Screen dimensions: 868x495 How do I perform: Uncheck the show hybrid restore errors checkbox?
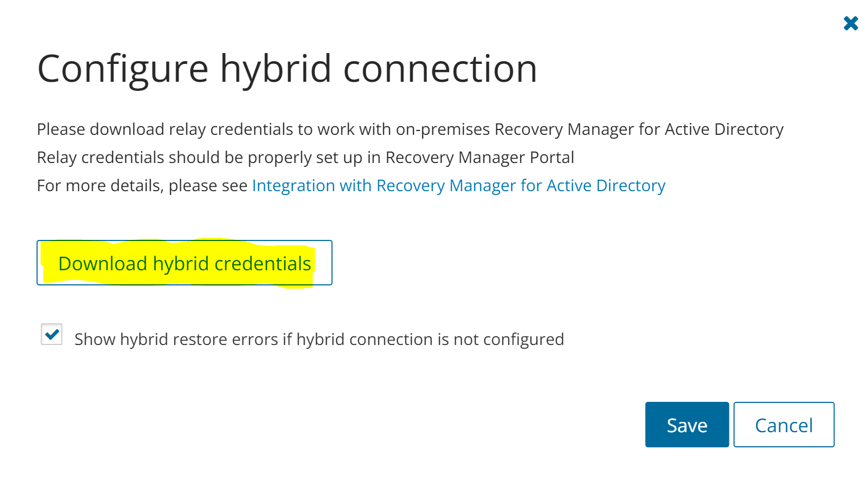coord(52,335)
